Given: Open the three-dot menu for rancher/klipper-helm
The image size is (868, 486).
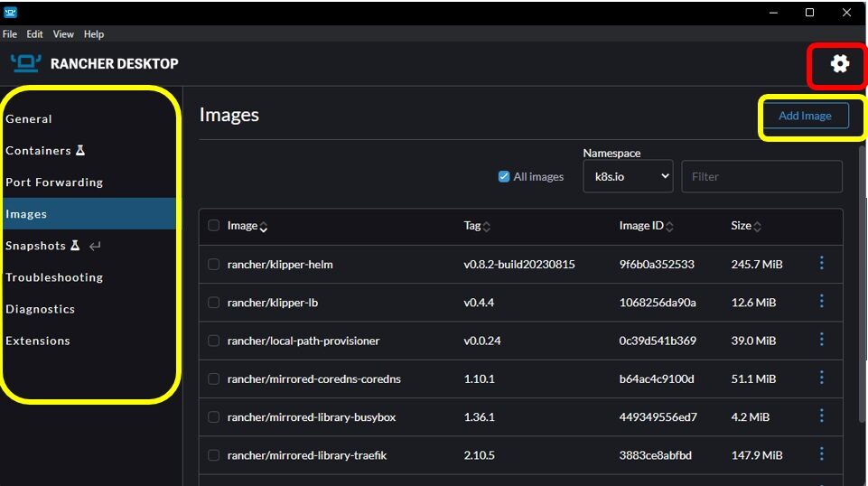Looking at the screenshot, I should click(821, 263).
